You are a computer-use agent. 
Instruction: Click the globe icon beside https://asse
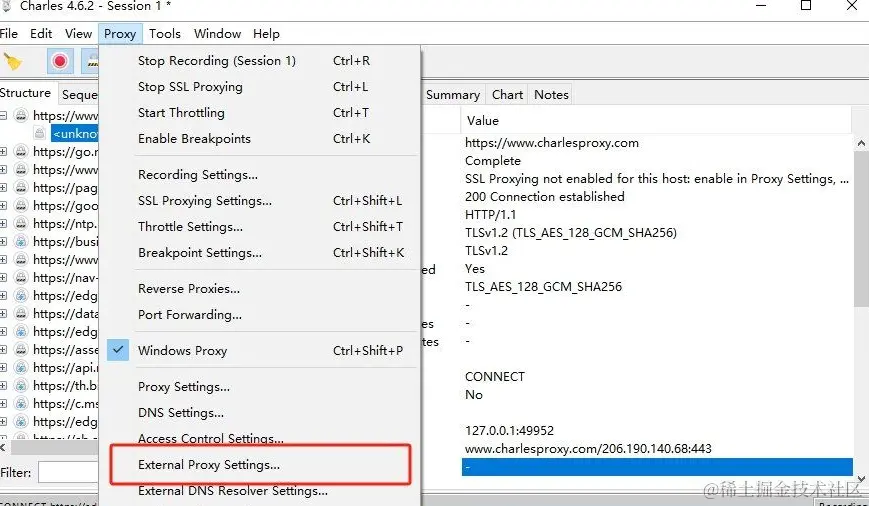coord(21,349)
